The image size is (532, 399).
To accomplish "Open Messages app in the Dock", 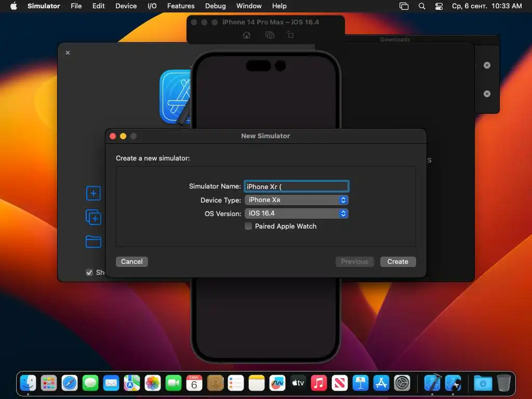I will point(90,383).
